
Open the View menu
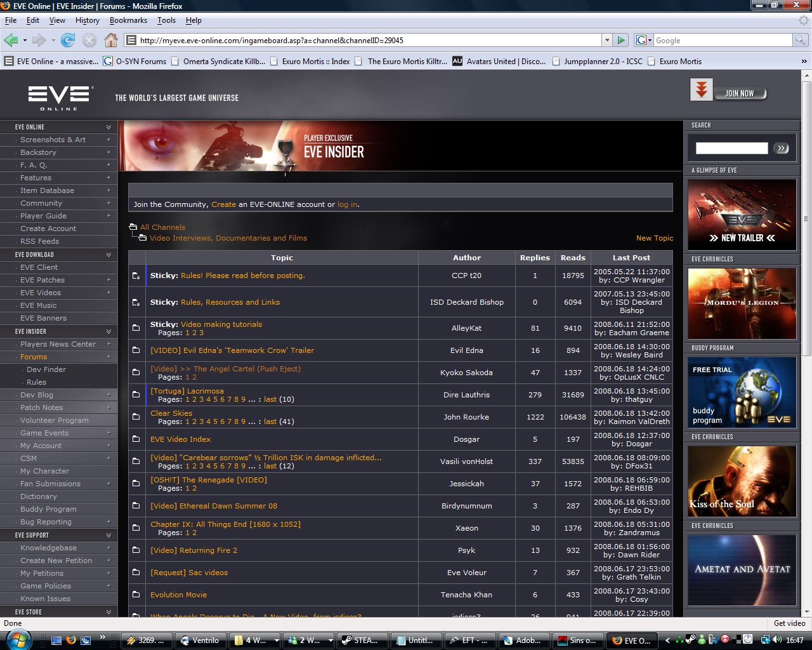coord(57,20)
